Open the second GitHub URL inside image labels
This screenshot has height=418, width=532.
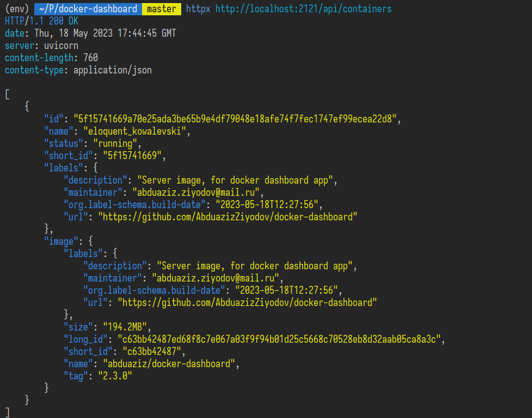tap(247, 303)
